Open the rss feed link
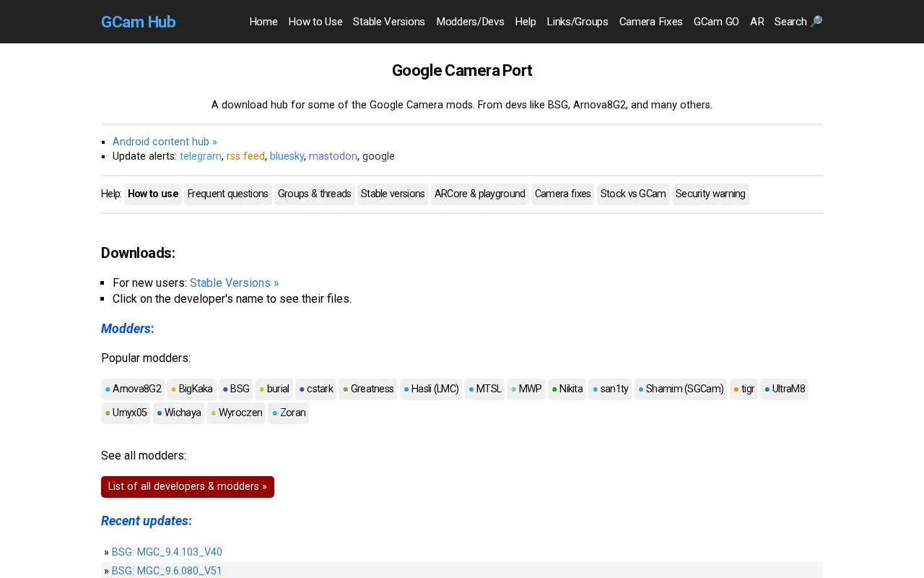Viewport: 924px width, 578px height. [245, 156]
